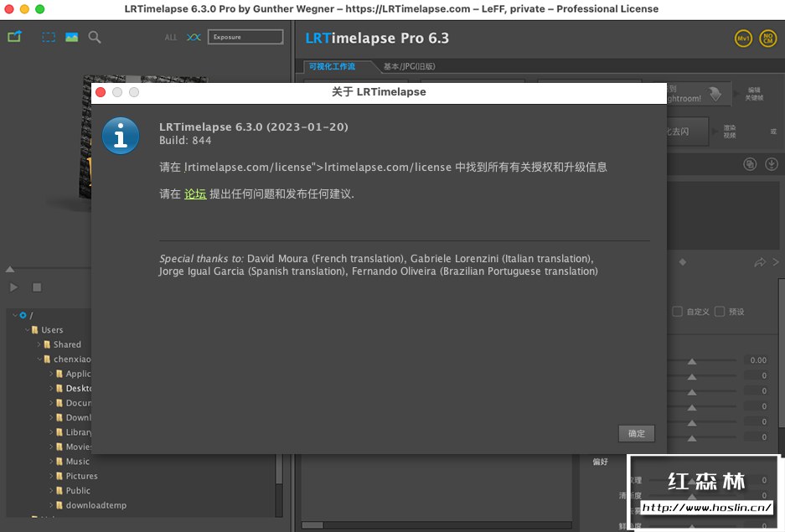The height and width of the screenshot is (532, 785).
Task: Expand the Library folder node
Action: tap(51, 432)
